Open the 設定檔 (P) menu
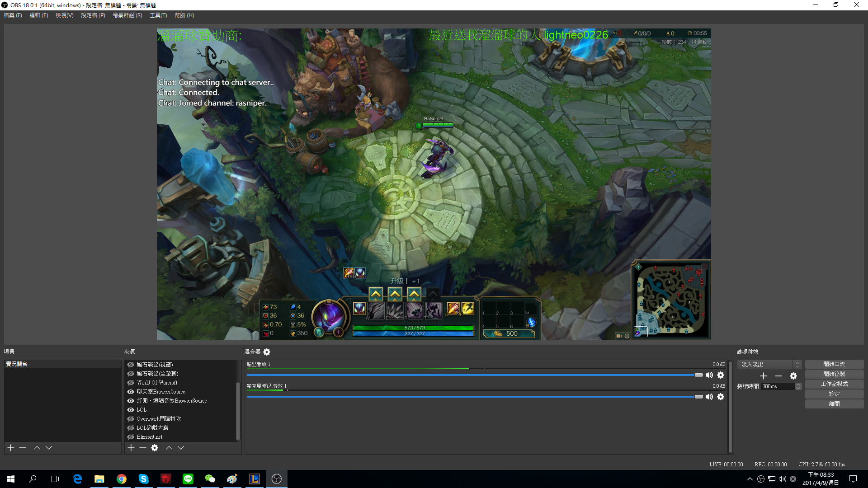Image resolution: width=868 pixels, height=488 pixels. pyautogui.click(x=93, y=15)
